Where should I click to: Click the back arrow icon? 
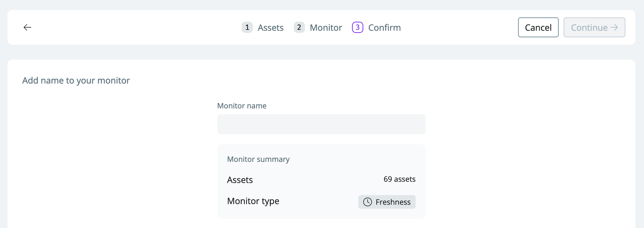pos(27,27)
